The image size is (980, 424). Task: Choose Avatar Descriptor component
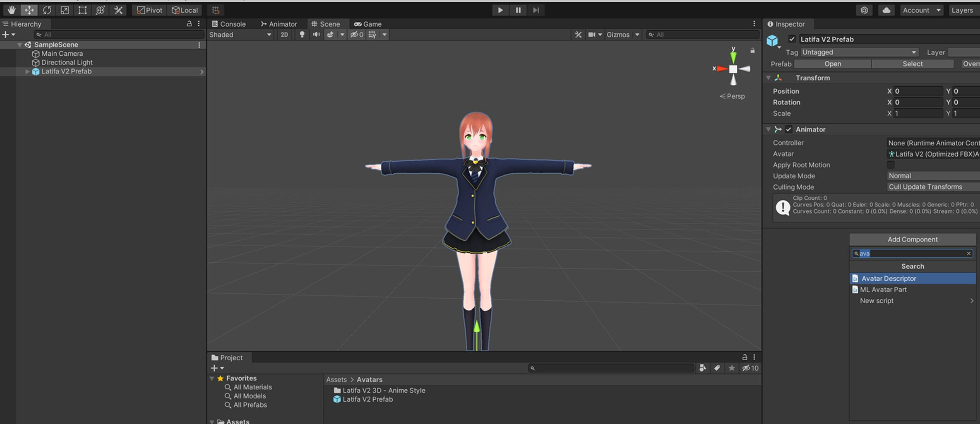pos(913,279)
